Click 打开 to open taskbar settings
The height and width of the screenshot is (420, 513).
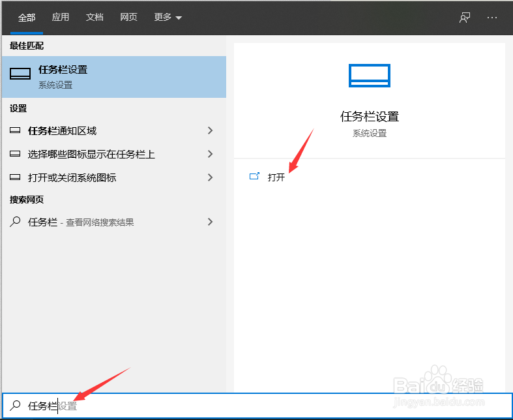[x=276, y=177]
